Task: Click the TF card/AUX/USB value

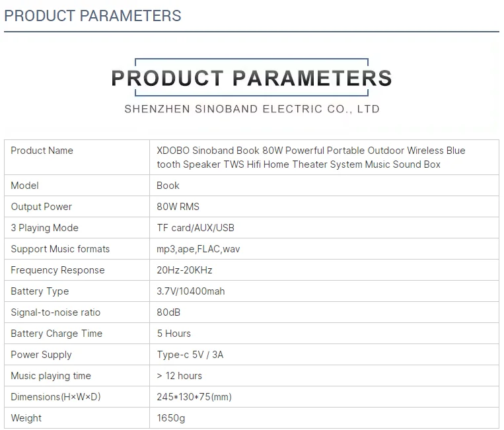Action: pos(196,228)
